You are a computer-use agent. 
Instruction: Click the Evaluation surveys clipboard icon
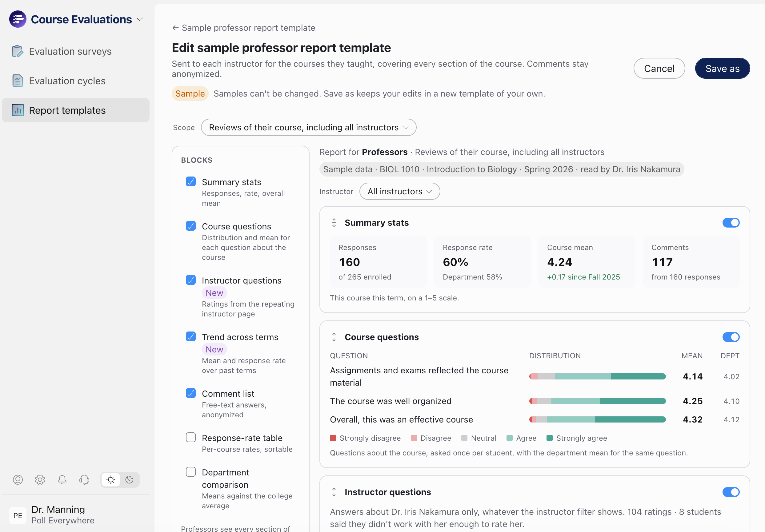pos(18,51)
